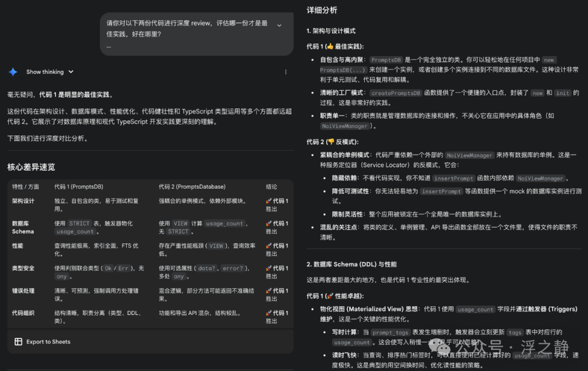Click the bold term 自包含与高内聚

pos(341,60)
